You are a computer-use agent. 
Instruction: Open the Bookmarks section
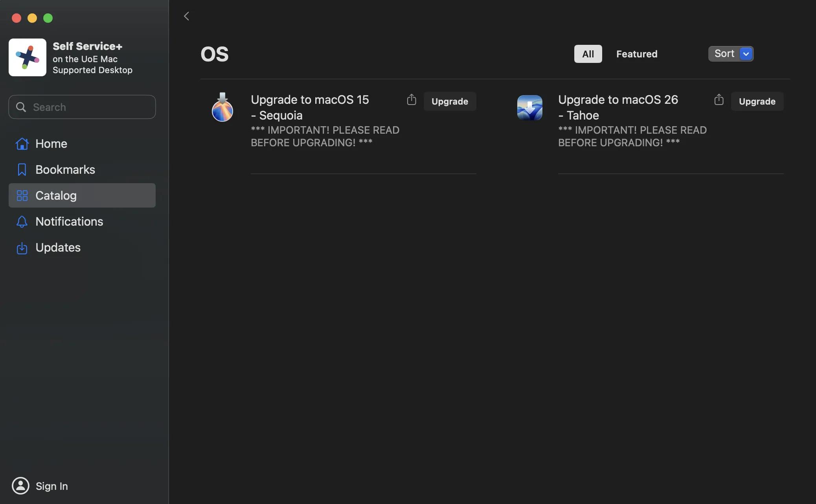tap(82, 169)
